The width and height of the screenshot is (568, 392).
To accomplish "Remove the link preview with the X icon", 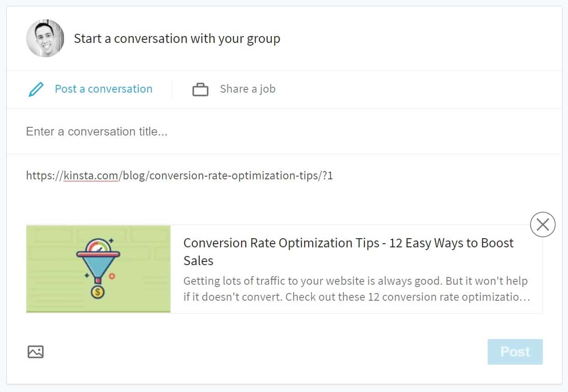I will point(542,225).
